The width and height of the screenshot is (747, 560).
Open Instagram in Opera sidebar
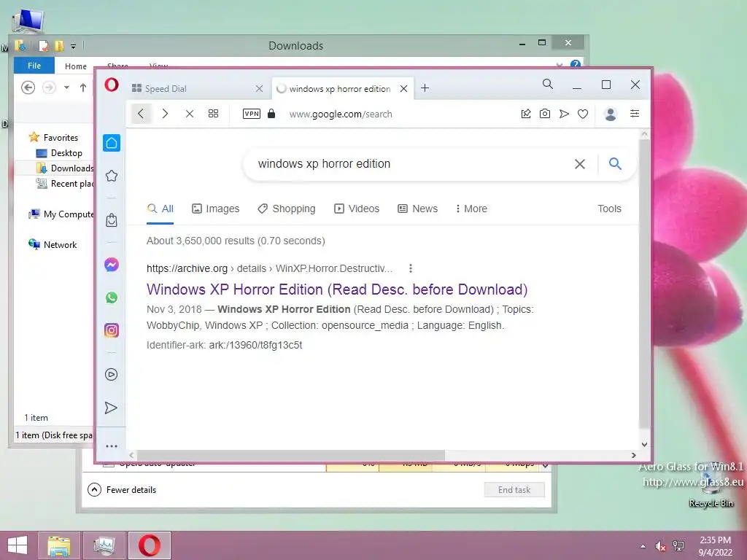pyautogui.click(x=112, y=330)
